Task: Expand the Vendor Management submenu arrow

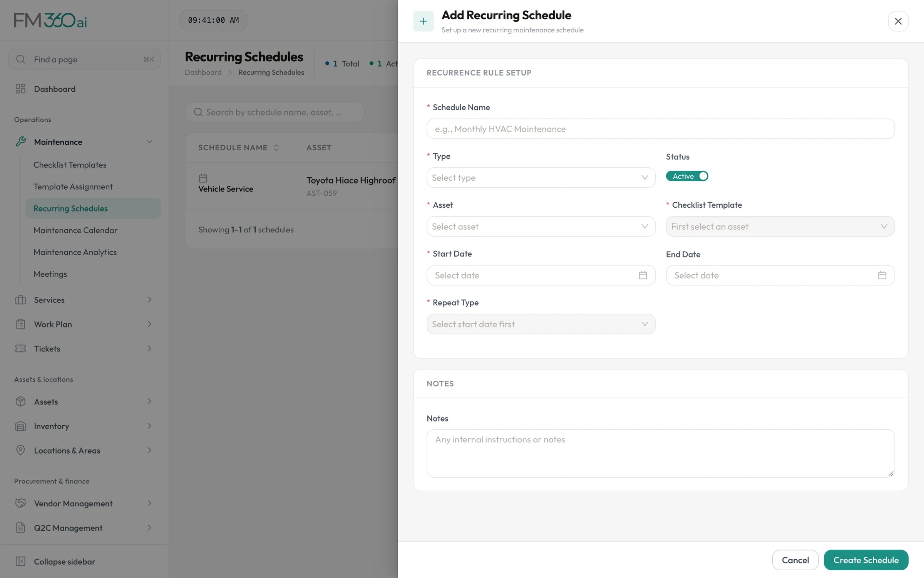Action: coord(149,503)
